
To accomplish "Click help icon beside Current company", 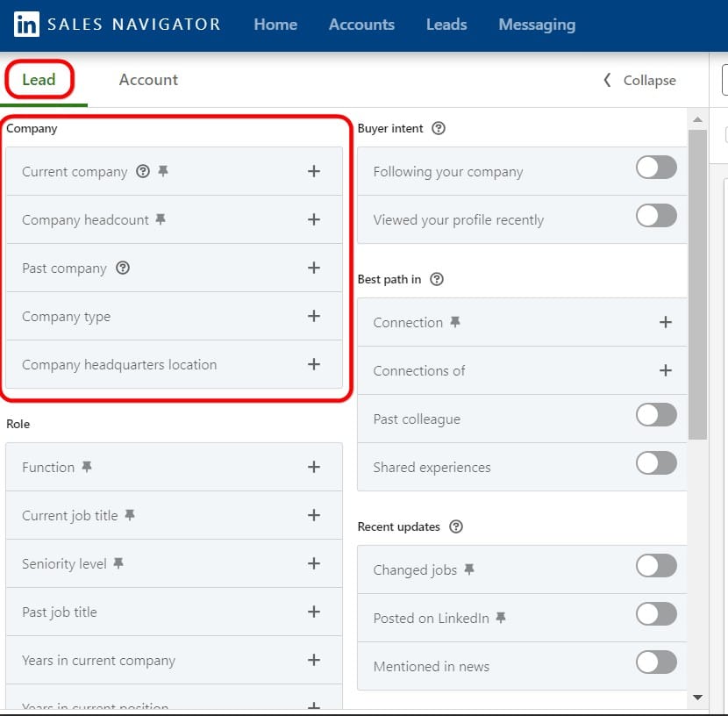I will point(143,171).
